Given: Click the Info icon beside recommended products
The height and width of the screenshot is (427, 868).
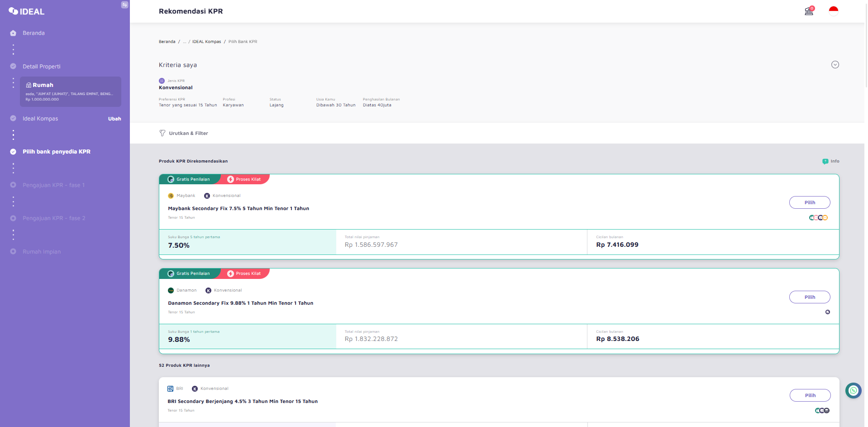Looking at the screenshot, I should coord(825,161).
